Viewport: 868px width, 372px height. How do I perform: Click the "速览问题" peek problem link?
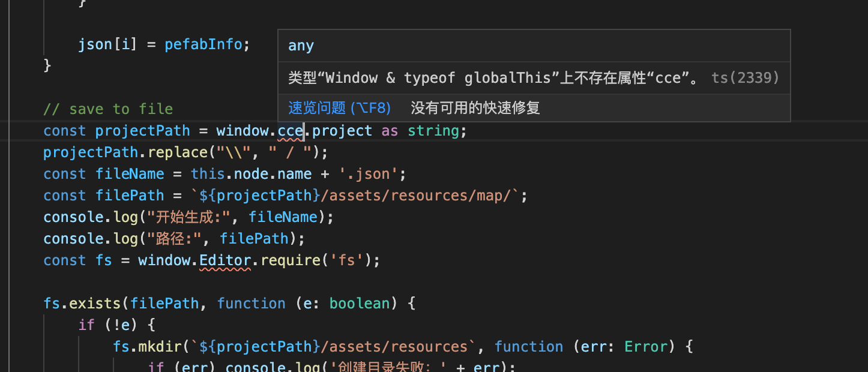[x=339, y=108]
